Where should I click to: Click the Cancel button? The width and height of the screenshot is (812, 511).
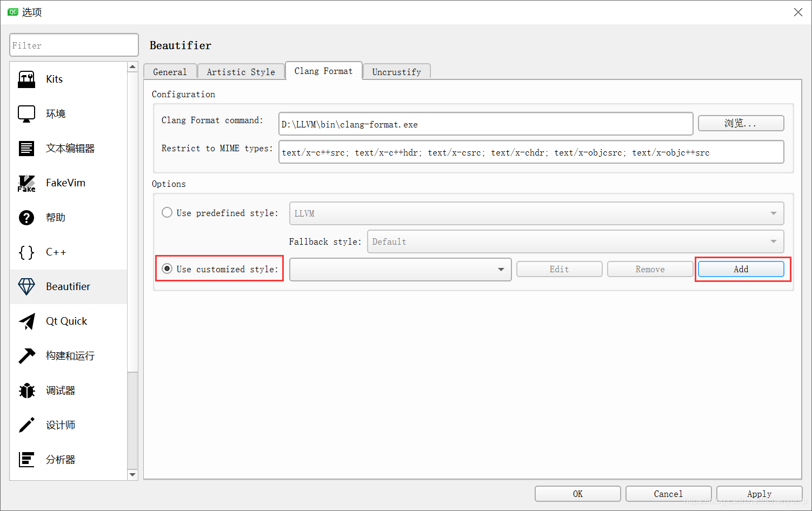click(669, 494)
